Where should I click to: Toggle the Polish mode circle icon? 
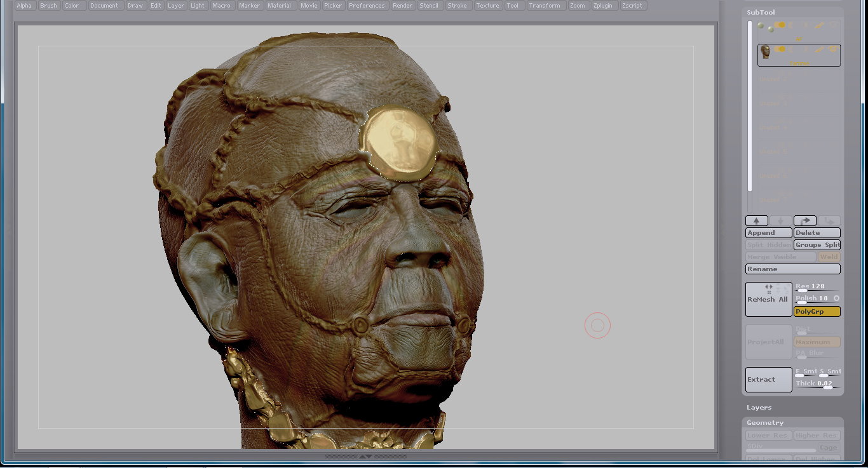(836, 298)
